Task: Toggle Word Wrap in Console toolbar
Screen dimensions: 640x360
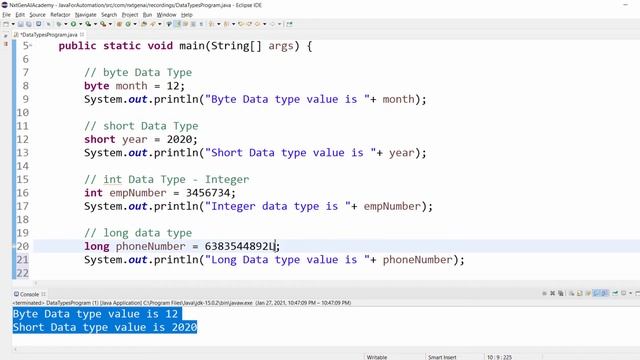Action: 588,293
